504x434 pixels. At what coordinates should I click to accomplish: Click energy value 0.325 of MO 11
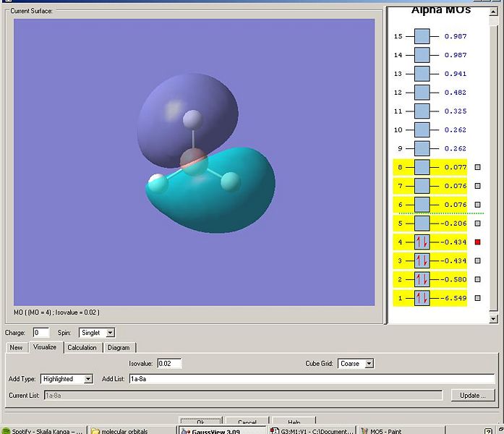456,111
